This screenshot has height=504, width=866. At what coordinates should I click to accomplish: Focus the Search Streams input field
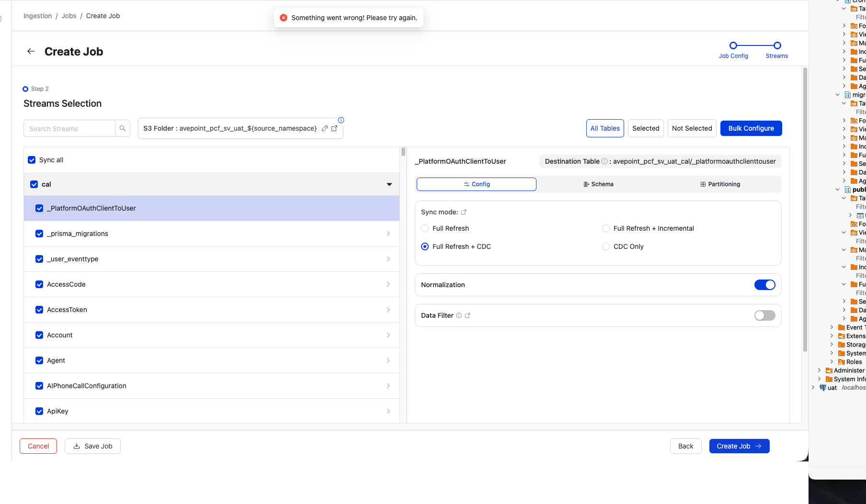tap(69, 128)
